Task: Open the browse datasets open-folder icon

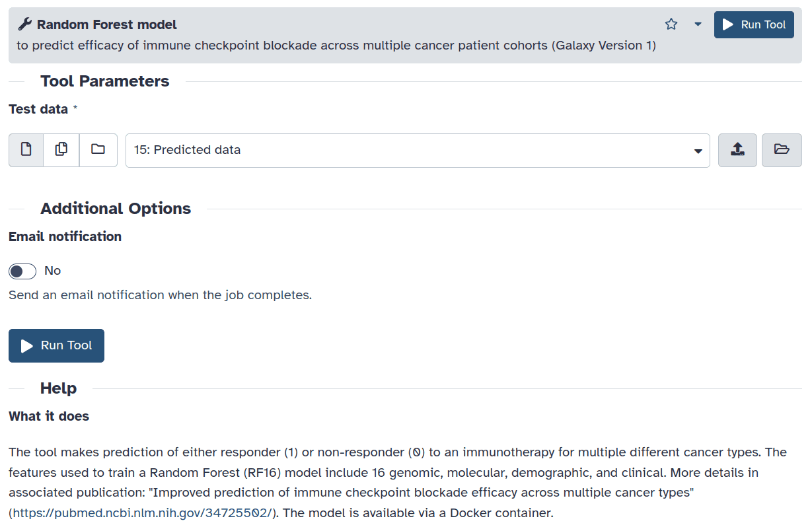Action: pyautogui.click(x=782, y=150)
